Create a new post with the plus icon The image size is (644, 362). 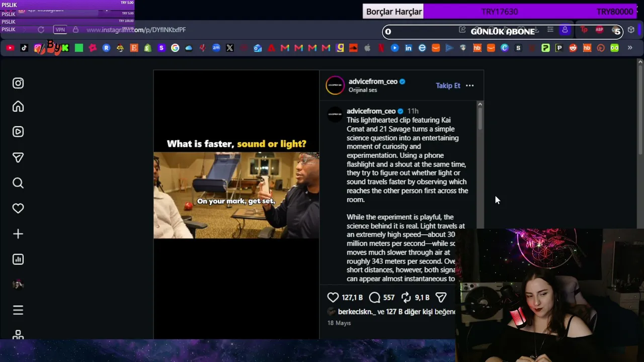click(18, 234)
